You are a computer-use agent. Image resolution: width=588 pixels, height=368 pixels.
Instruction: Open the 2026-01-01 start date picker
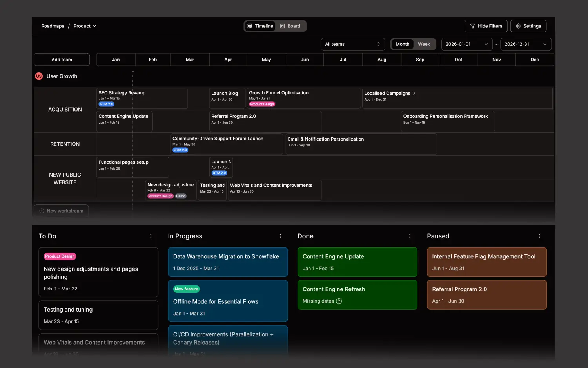point(466,44)
